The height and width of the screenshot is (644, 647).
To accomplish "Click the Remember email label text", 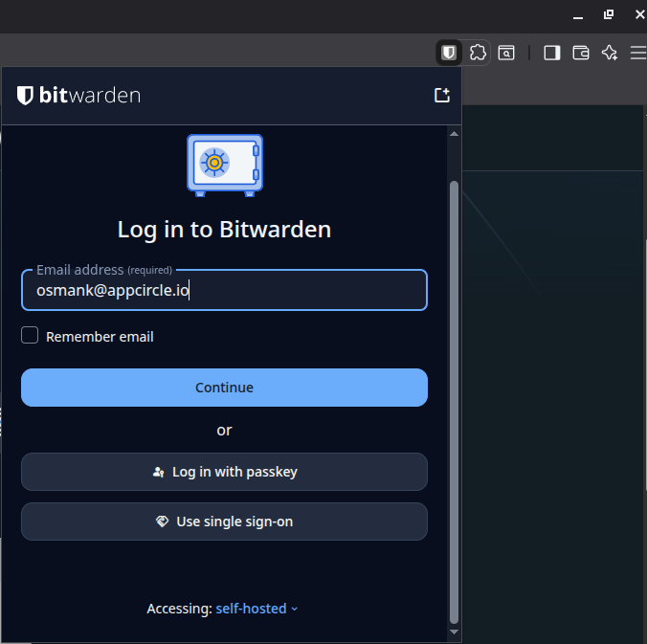I will pyautogui.click(x=100, y=337).
